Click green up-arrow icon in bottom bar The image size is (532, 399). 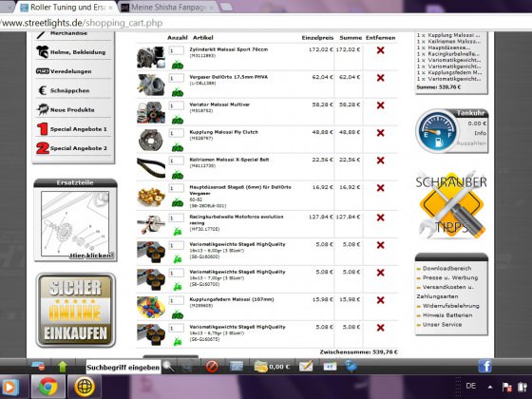[63, 367]
